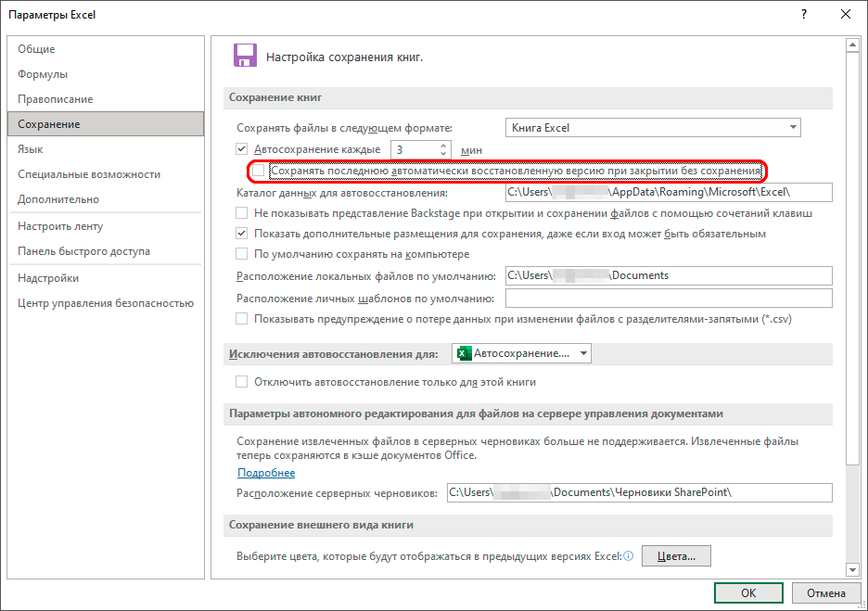Switch to the Формулы category
This screenshot has height=611, width=868.
tap(105, 74)
